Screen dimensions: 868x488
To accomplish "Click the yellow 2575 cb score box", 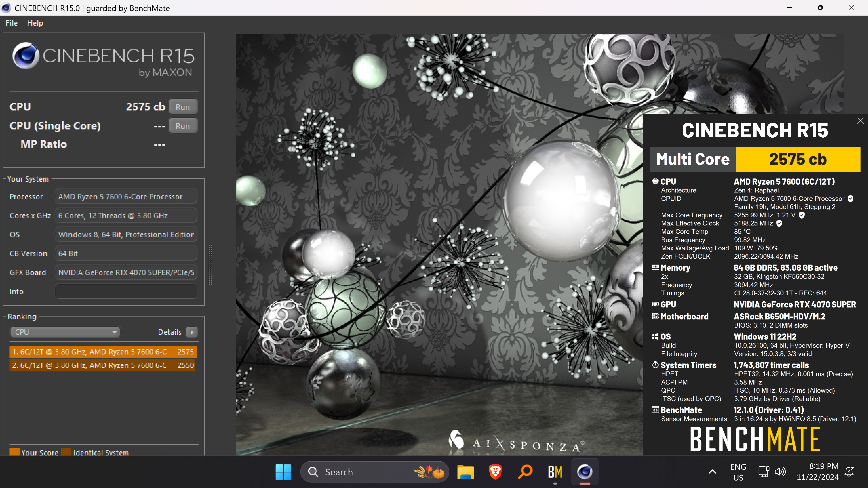I will tap(798, 159).
